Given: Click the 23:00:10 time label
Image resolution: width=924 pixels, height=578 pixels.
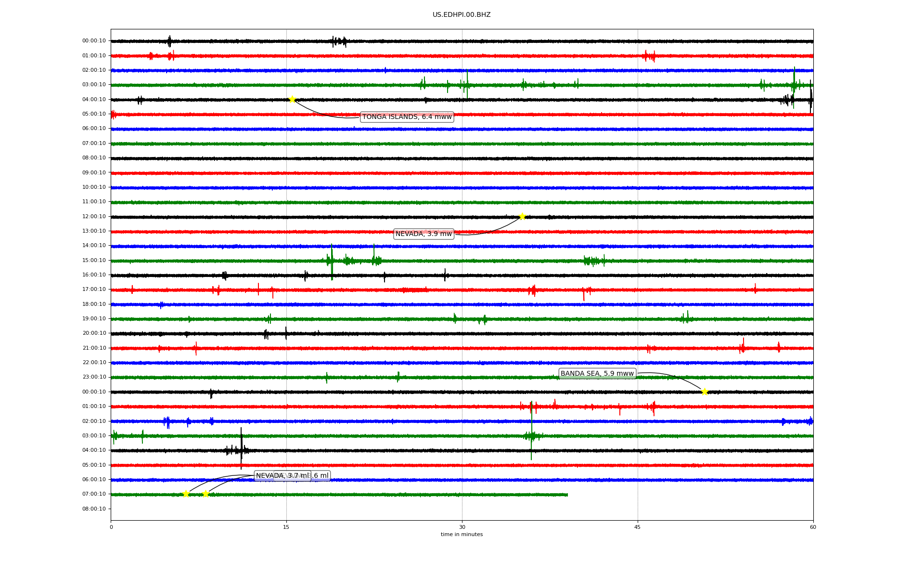Looking at the screenshot, I should [94, 377].
